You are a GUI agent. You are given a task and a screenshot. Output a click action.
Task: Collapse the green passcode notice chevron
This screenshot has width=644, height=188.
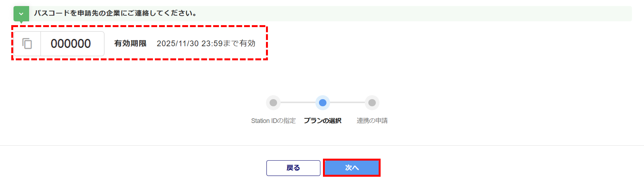(21, 14)
